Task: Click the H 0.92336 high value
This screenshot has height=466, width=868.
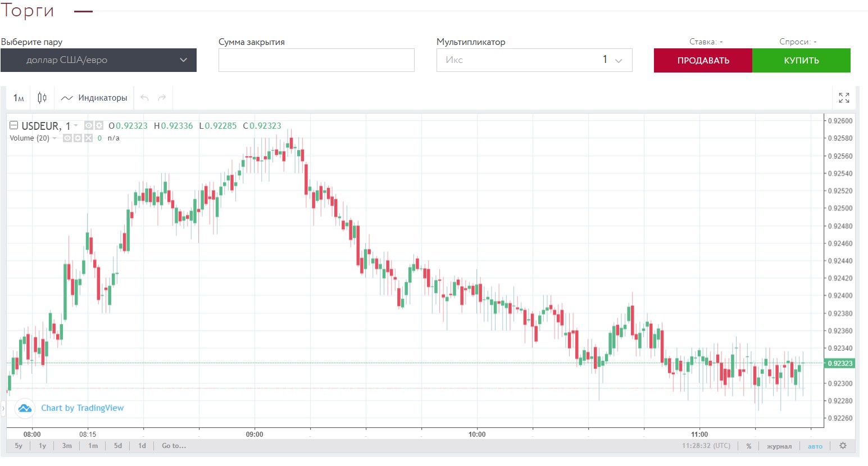Action: pyautogui.click(x=174, y=126)
